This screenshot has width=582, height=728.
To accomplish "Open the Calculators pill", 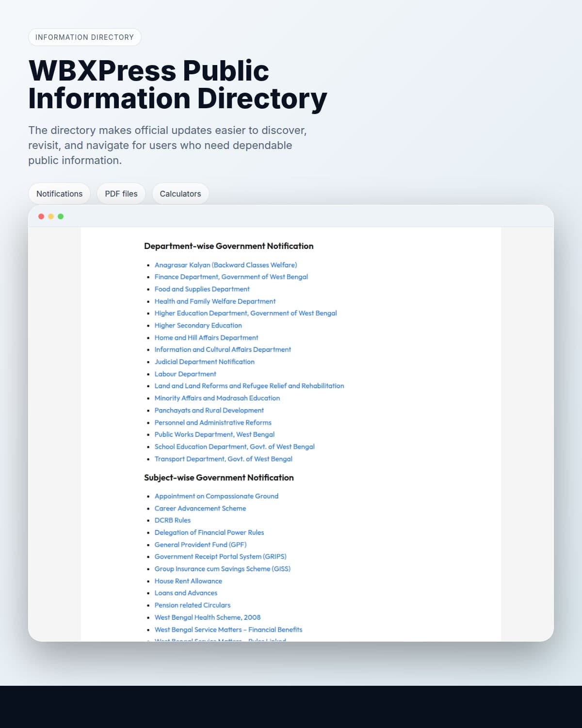I will pos(180,194).
